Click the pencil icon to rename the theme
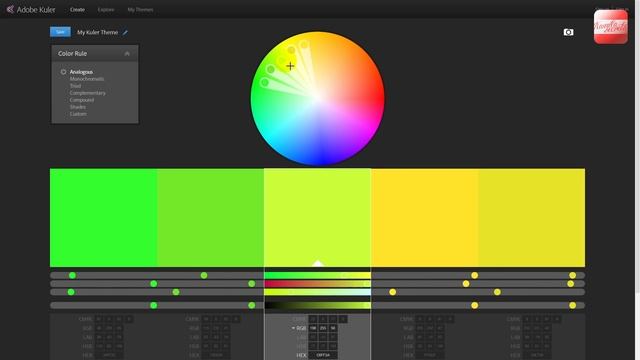 [x=125, y=32]
